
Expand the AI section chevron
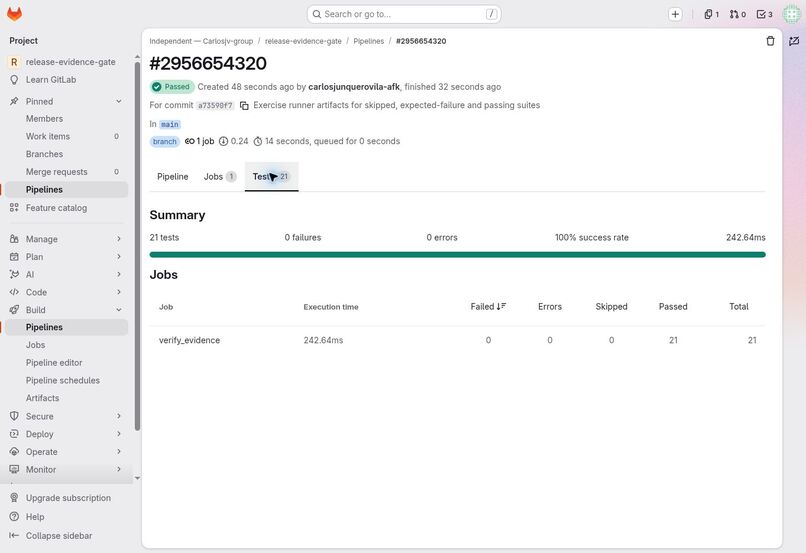[x=119, y=274]
